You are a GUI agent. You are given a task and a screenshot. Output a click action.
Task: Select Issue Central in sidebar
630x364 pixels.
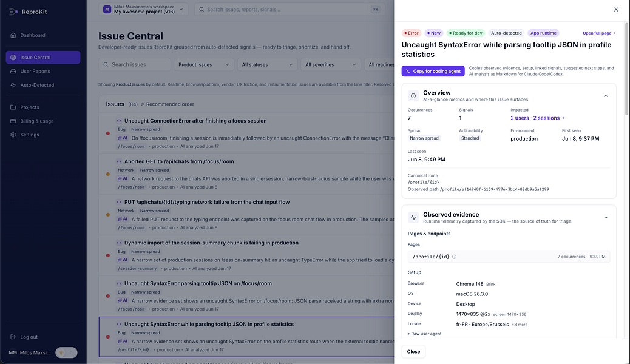tap(43, 58)
